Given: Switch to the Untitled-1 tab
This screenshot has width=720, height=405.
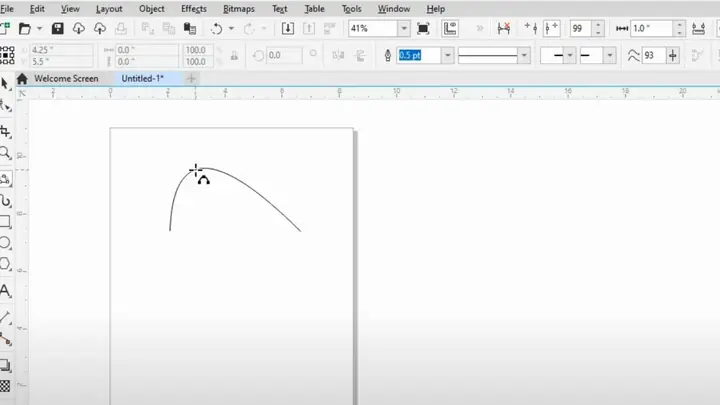Looking at the screenshot, I should 142,79.
